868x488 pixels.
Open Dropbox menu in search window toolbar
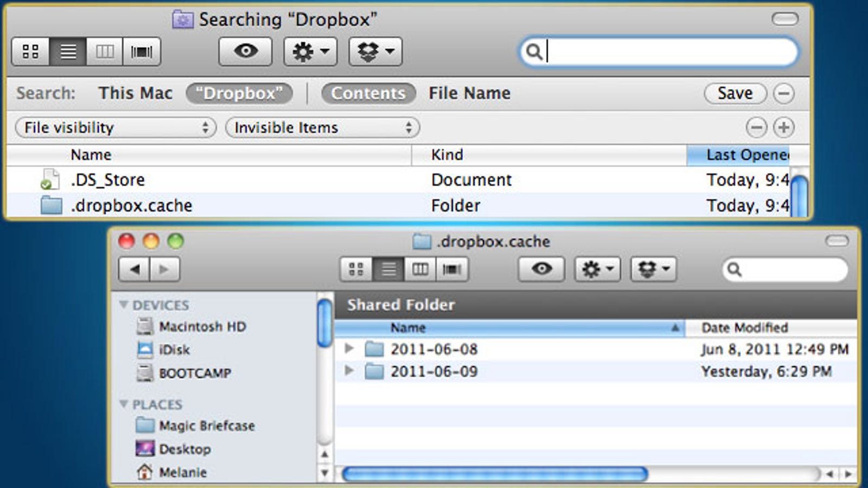coord(375,52)
